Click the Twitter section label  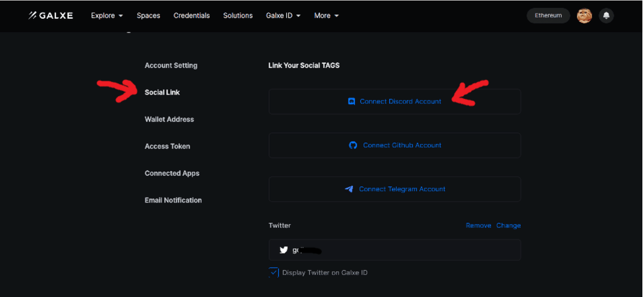(280, 226)
